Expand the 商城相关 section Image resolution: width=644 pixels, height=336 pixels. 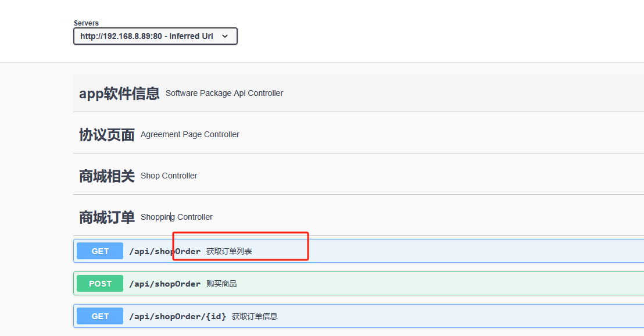tap(107, 176)
